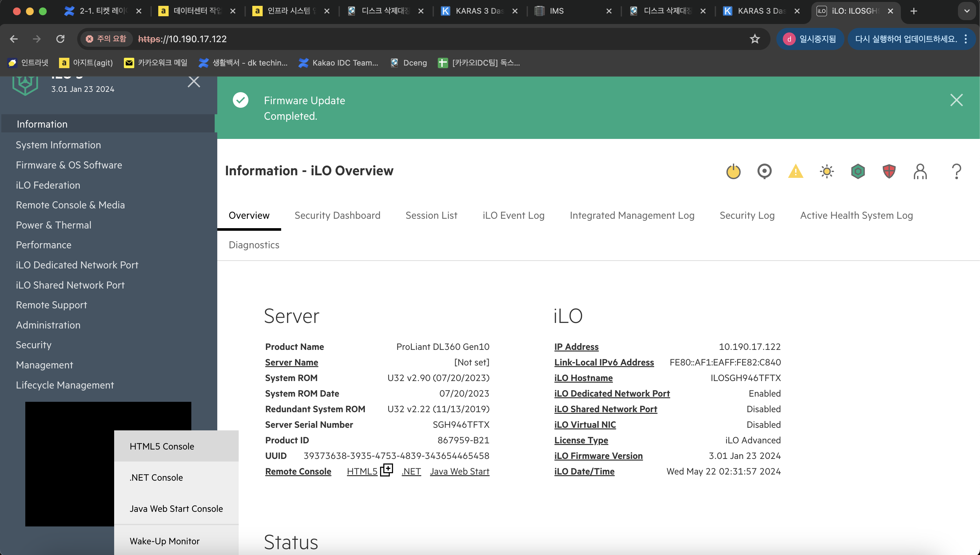The image size is (980, 555).
Task: Expand the tab search dropdown arrow
Action: 967,11
